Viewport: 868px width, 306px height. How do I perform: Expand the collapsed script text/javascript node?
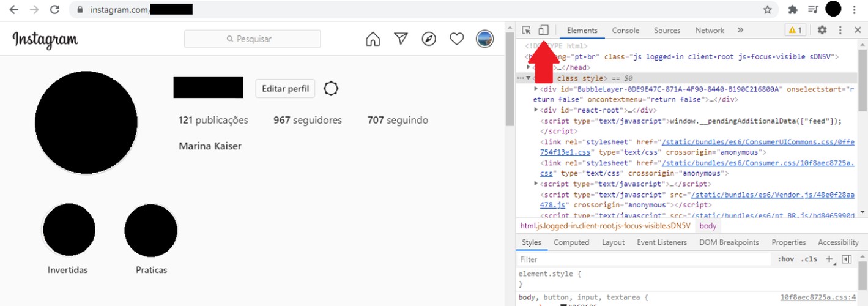[x=536, y=184]
